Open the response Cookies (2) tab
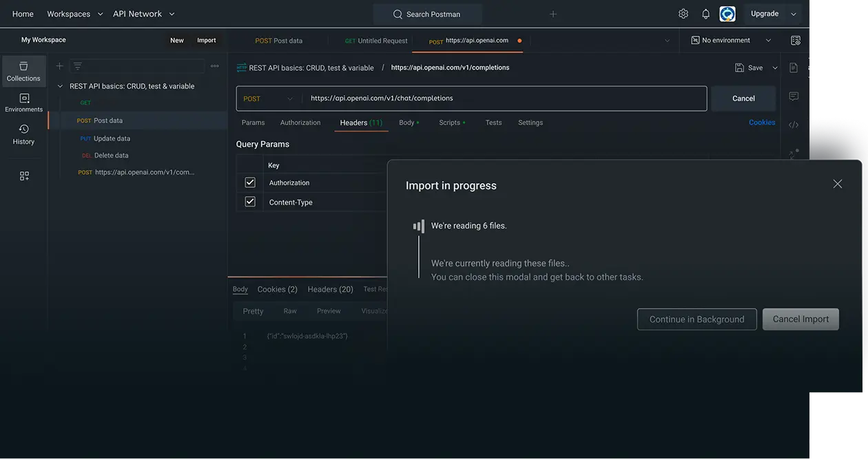Image resolution: width=868 pixels, height=459 pixels. tap(278, 289)
